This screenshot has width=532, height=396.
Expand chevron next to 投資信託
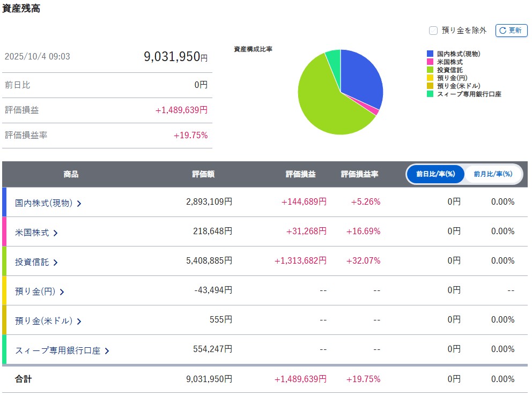[56, 263]
